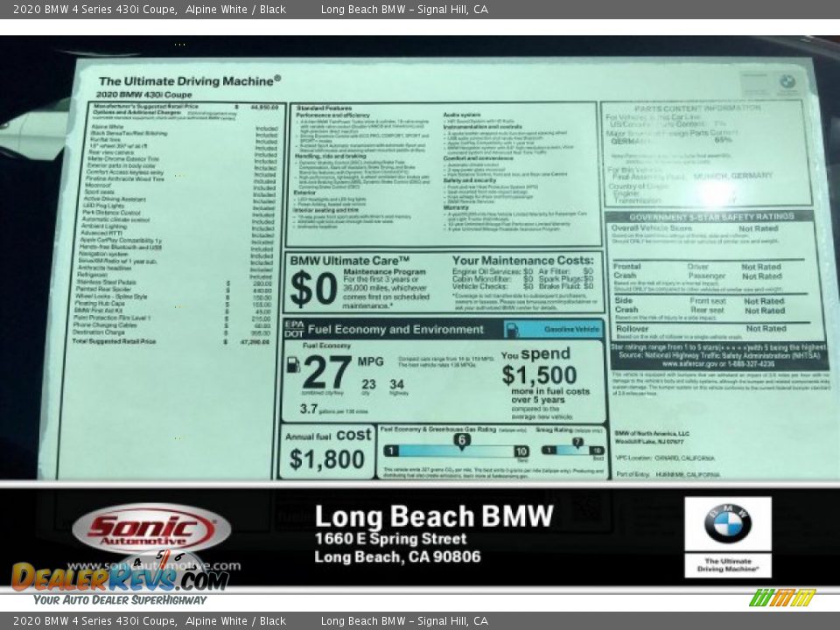Click the 'BMW of North America, LLC' line
Screen dimensions: 840x630
point(652,433)
